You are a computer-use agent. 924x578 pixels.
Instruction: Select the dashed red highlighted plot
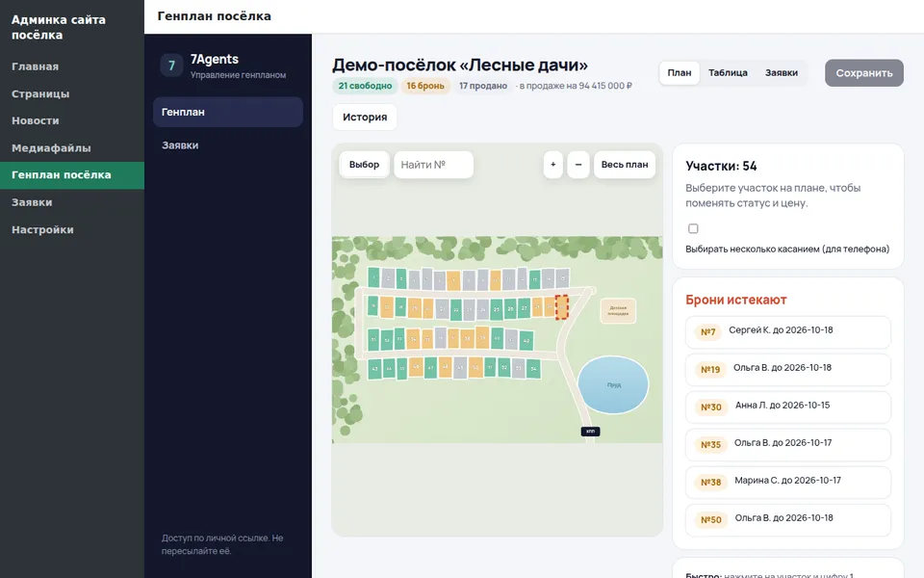(x=561, y=307)
